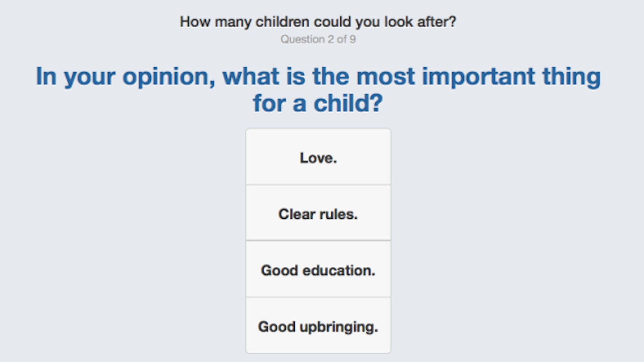Screen dimensions: 644x362
Task: Tap the second answer tile, Clear rules
Action: (318, 213)
